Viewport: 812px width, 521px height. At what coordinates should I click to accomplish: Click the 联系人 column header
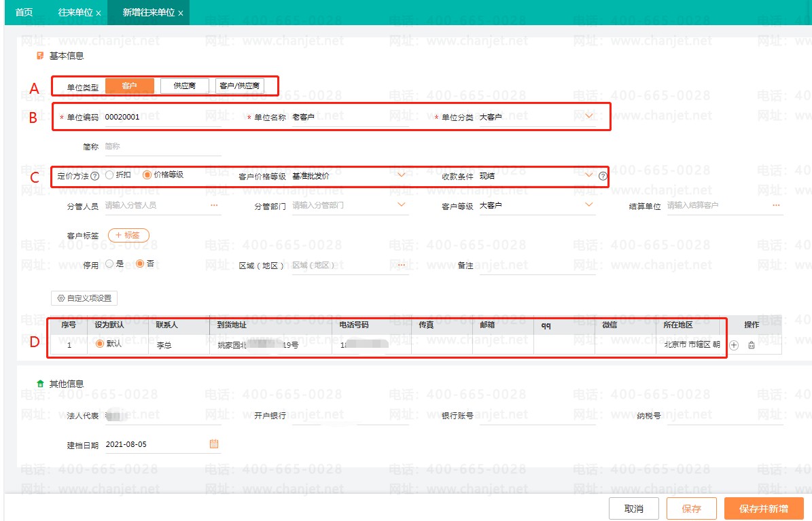coord(179,325)
